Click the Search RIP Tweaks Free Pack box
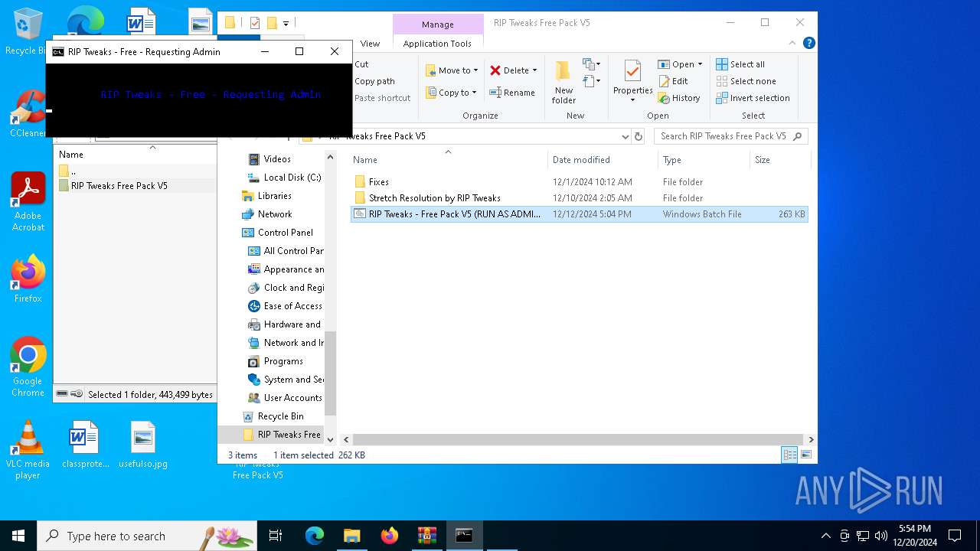 coord(730,136)
